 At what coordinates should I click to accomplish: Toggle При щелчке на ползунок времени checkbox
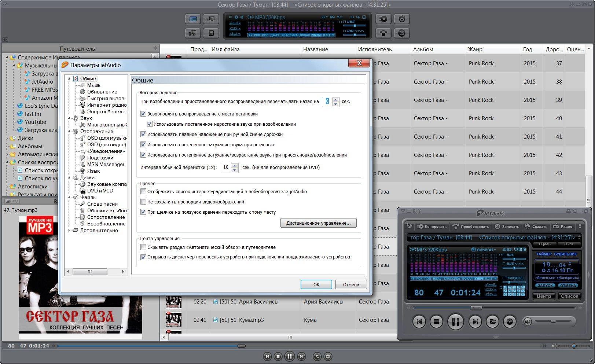[x=143, y=212]
